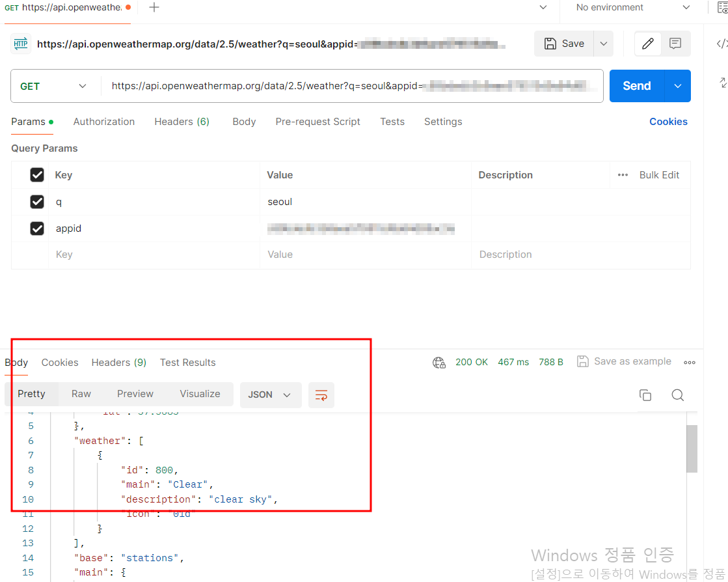Click the Send button
Viewport: 728px width, 582px height.
coord(636,86)
